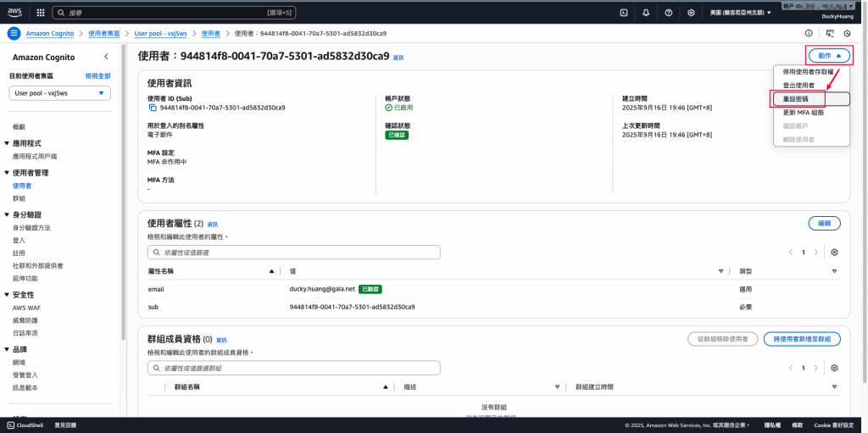Open the help question mark menu
This screenshot has width=868, height=433.
point(668,12)
